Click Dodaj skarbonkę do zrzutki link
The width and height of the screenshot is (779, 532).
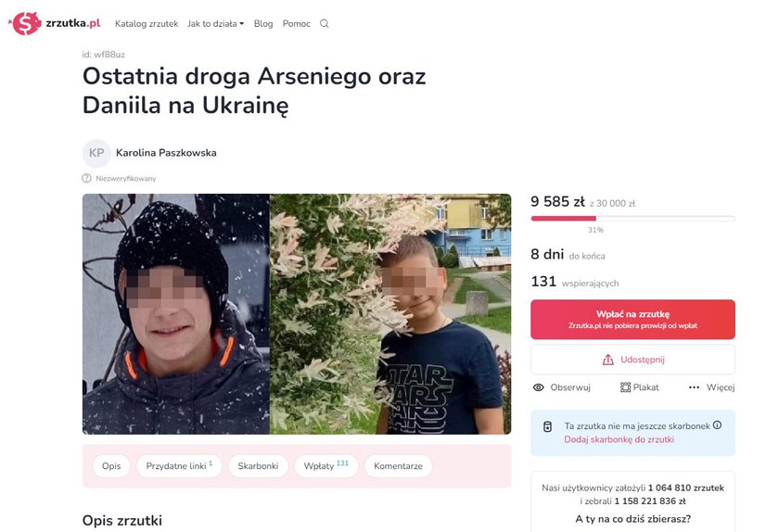click(619, 439)
